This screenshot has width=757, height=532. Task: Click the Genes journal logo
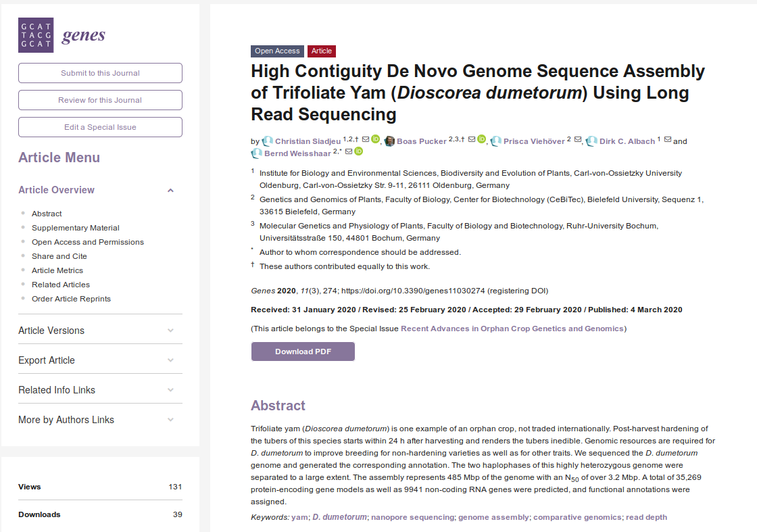tap(62, 35)
